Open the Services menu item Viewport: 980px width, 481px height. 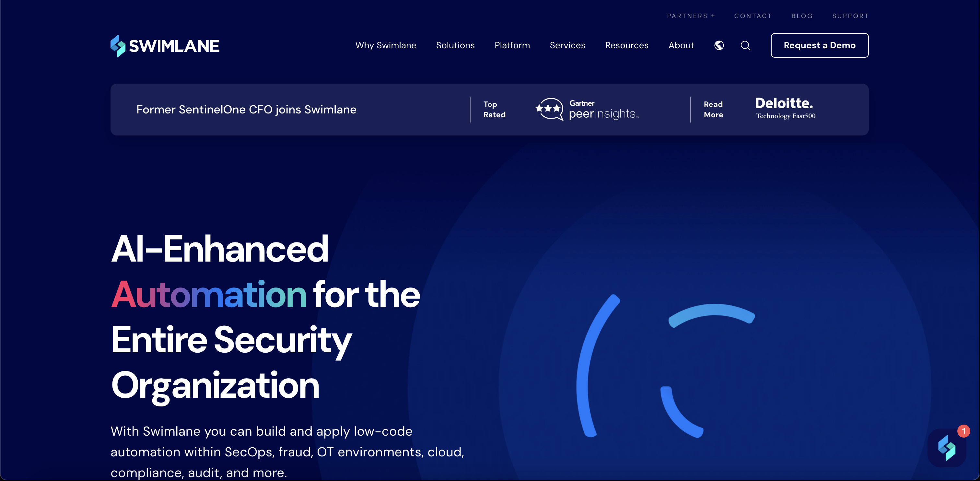click(567, 45)
